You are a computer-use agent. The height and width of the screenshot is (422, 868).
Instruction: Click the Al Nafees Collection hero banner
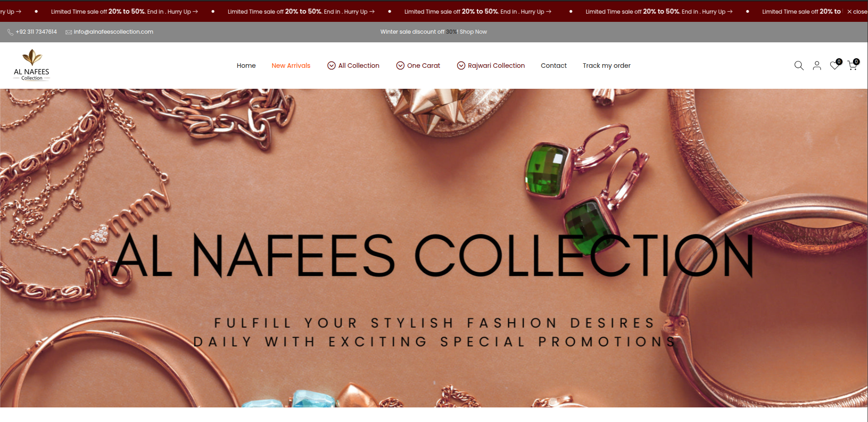coord(434,248)
